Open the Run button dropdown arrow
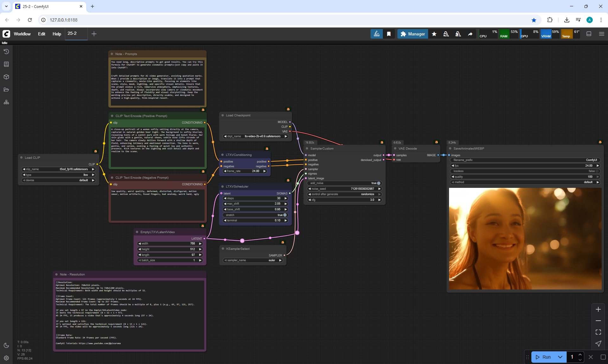Image resolution: width=608 pixels, height=364 pixels. point(560,357)
